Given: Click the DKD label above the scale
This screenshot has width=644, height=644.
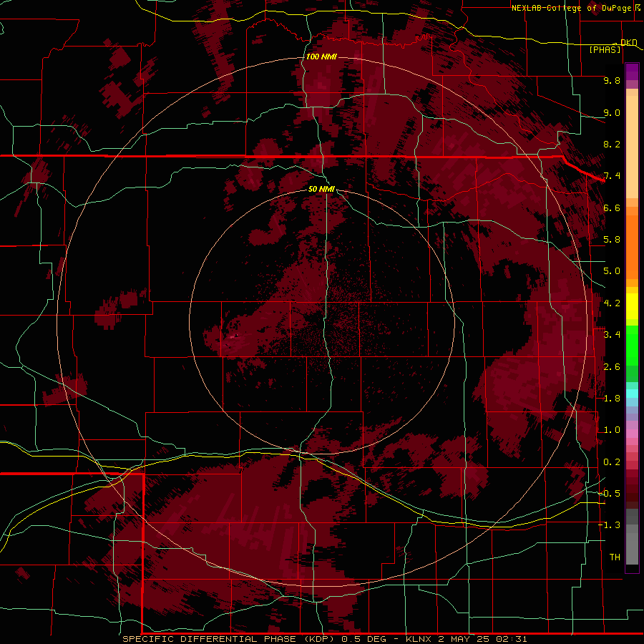Looking at the screenshot, I should tap(629, 43).
